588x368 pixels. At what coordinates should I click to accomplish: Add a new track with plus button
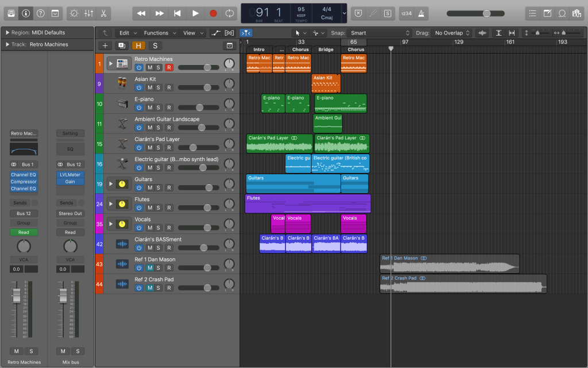click(105, 45)
